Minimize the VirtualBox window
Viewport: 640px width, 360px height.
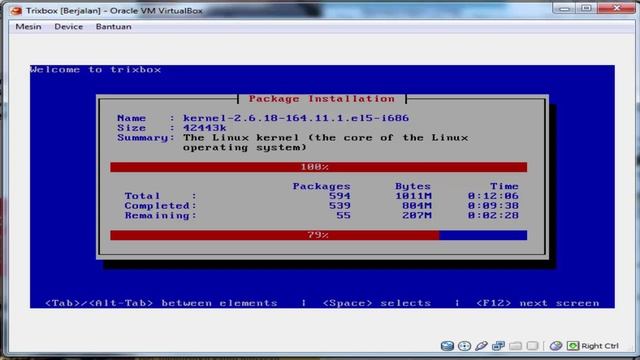[x=564, y=8]
